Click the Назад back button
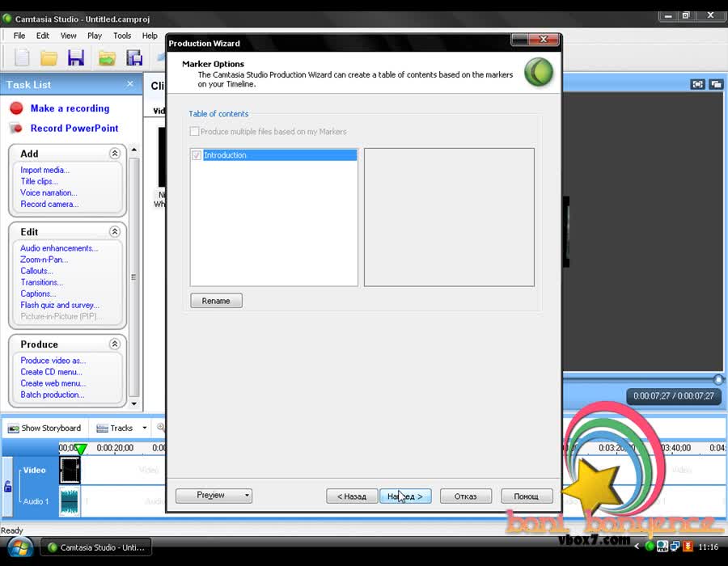The height and width of the screenshot is (566, 728). (x=352, y=496)
